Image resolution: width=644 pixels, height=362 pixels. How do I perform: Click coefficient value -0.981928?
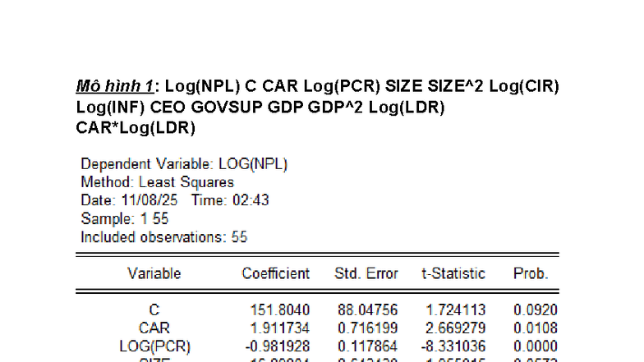tap(278, 346)
